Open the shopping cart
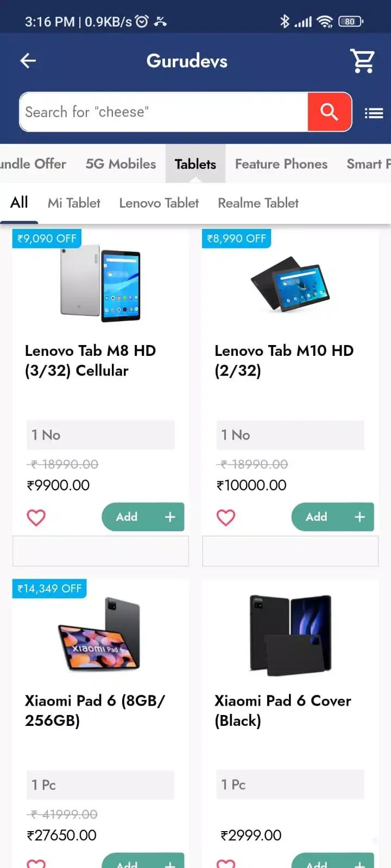The image size is (391, 868). coord(362,61)
